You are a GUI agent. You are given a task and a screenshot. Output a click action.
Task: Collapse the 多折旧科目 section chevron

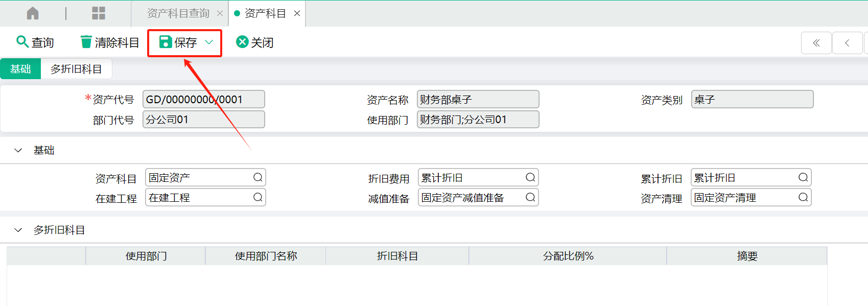point(18,230)
